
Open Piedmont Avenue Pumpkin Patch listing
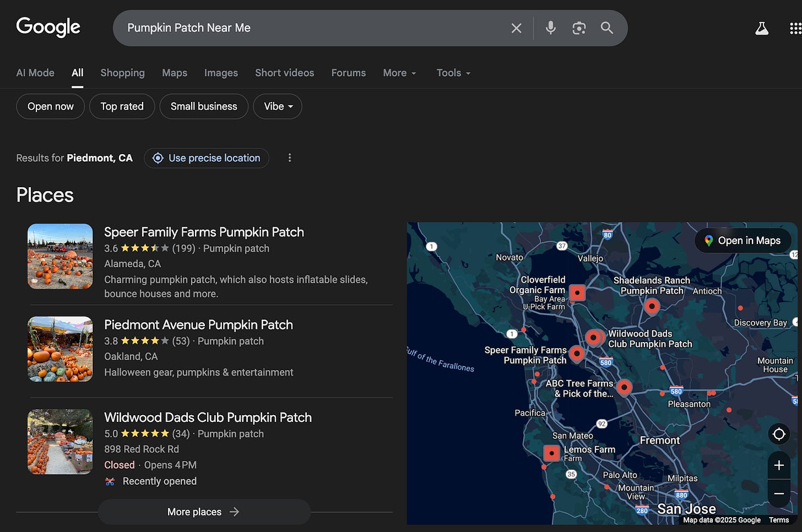[198, 324]
